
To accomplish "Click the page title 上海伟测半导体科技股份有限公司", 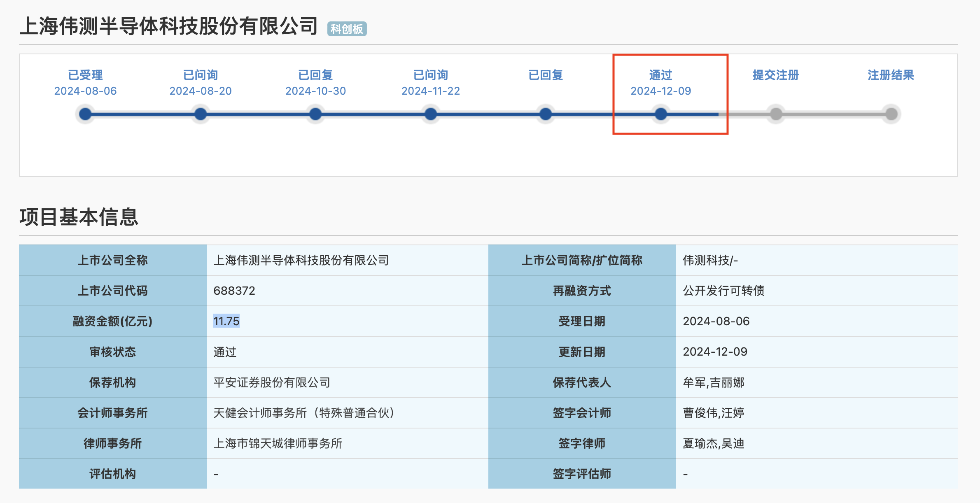I will 169,26.
